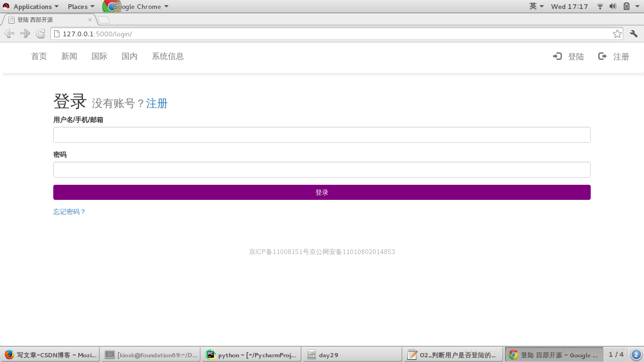The width and height of the screenshot is (644, 362).
Task: Click 注册 link in top navbar
Action: [621, 57]
